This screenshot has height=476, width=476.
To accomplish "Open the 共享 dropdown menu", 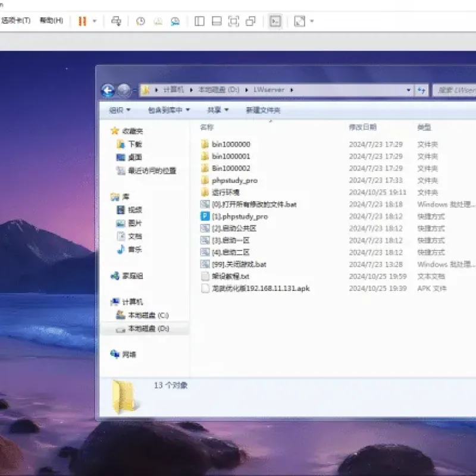I will [x=218, y=110].
